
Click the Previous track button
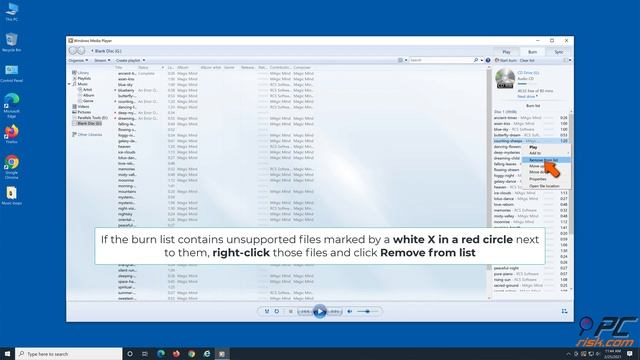tap(305, 311)
